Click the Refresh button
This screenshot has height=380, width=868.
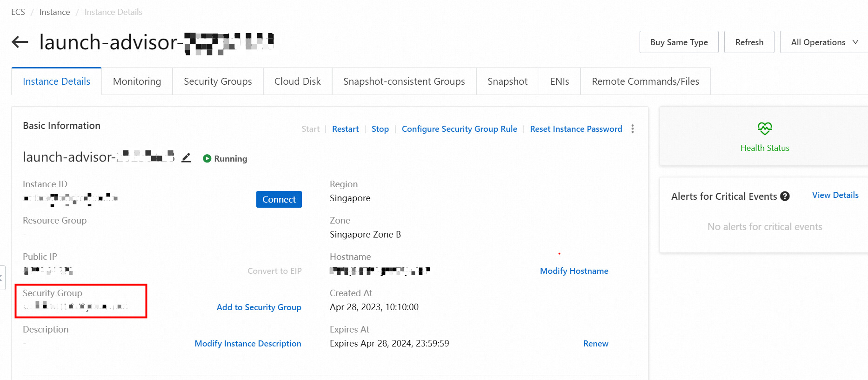point(749,42)
